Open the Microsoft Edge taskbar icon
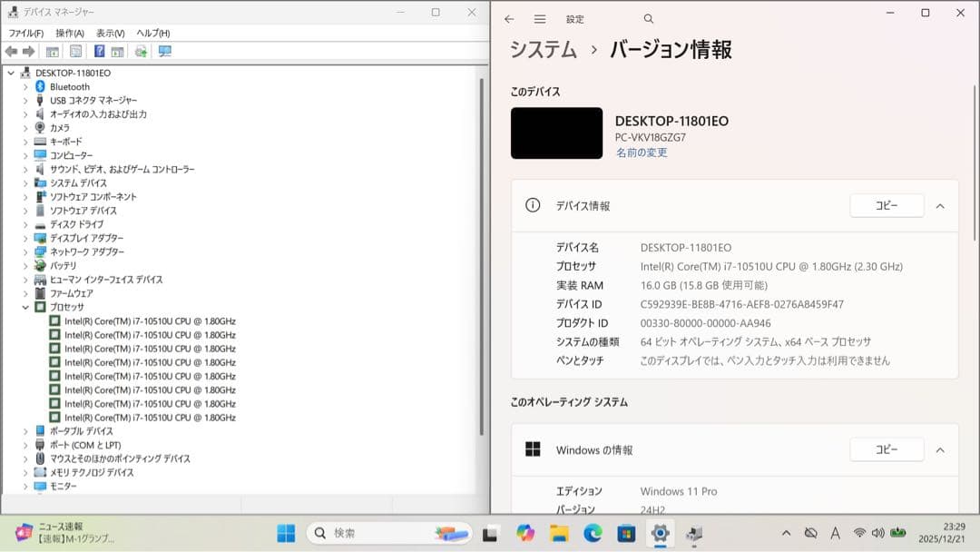The height and width of the screenshot is (552, 980). click(x=593, y=533)
